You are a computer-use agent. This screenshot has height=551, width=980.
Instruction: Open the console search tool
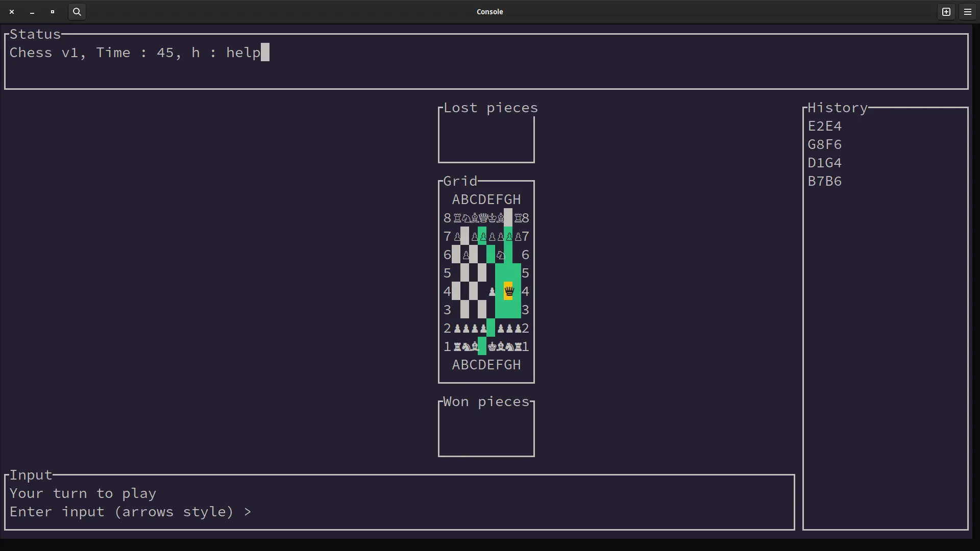pos(77,12)
